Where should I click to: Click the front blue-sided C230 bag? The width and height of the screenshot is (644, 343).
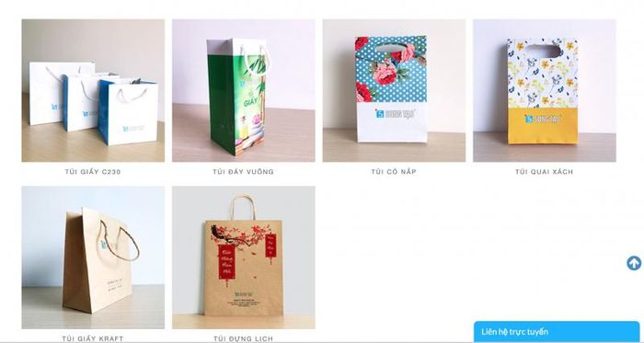tap(128, 111)
